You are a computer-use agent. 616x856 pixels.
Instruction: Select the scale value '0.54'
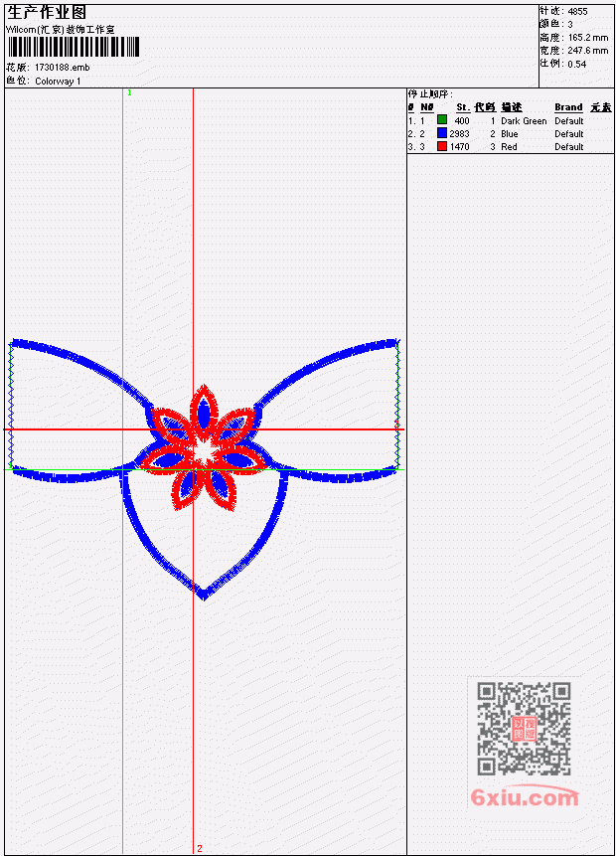(x=576, y=64)
